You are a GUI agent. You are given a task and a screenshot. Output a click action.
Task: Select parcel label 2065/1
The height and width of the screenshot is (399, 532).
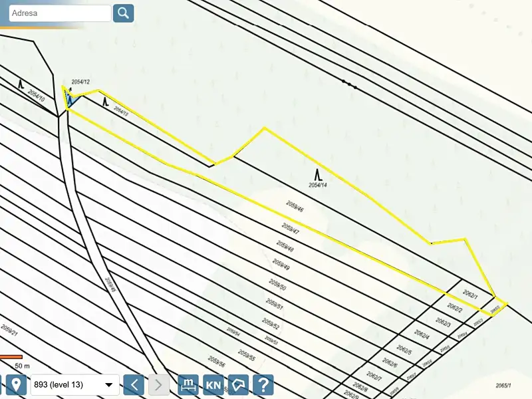(x=503, y=386)
